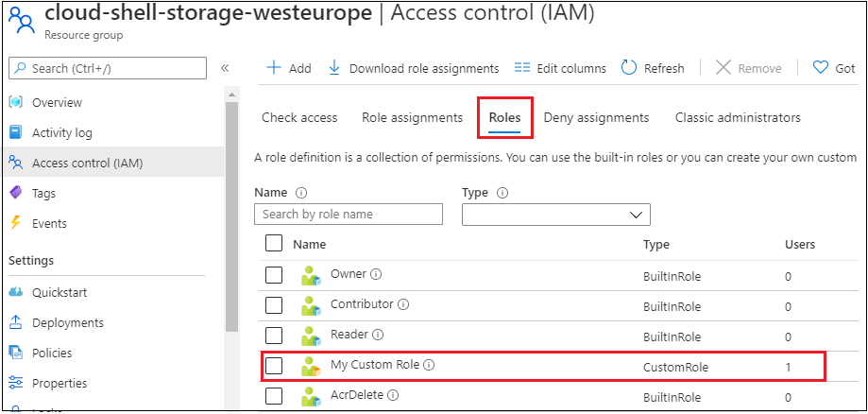Click the Search by role name field
The width and height of the screenshot is (868, 414).
349,214
